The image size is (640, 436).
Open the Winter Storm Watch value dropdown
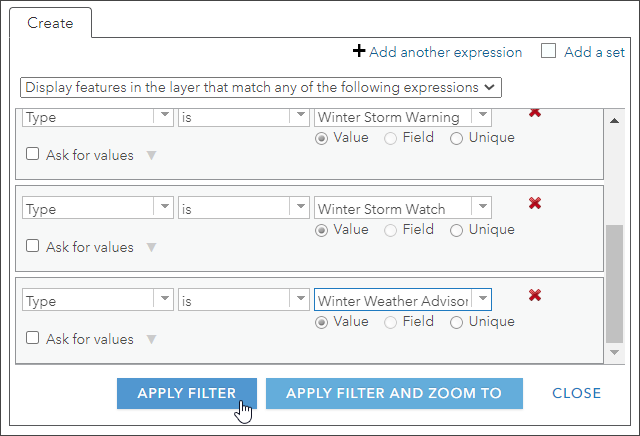tap(482, 208)
